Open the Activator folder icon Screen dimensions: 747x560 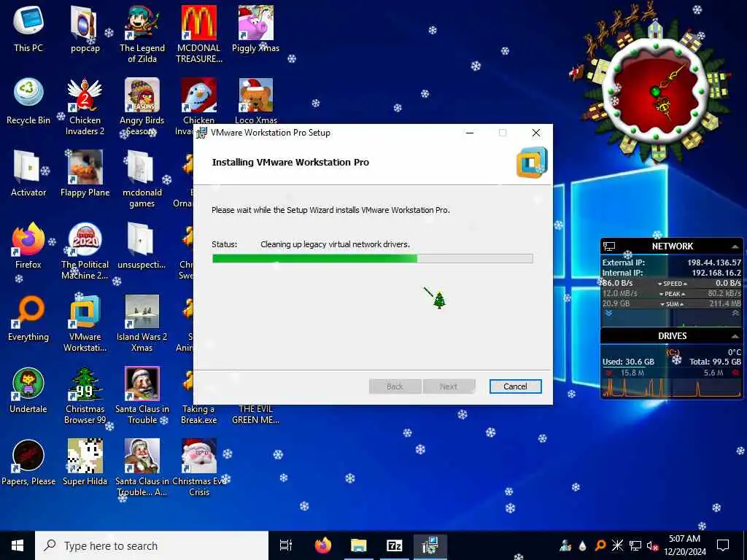[28, 174]
